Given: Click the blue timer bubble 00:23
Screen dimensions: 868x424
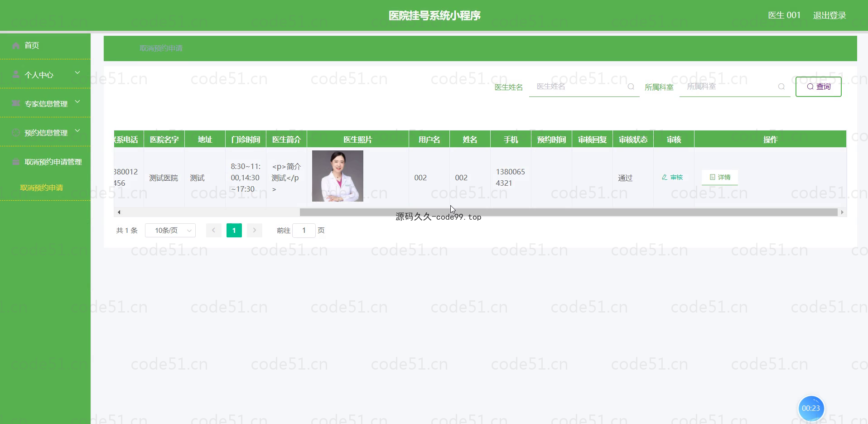Looking at the screenshot, I should [811, 408].
